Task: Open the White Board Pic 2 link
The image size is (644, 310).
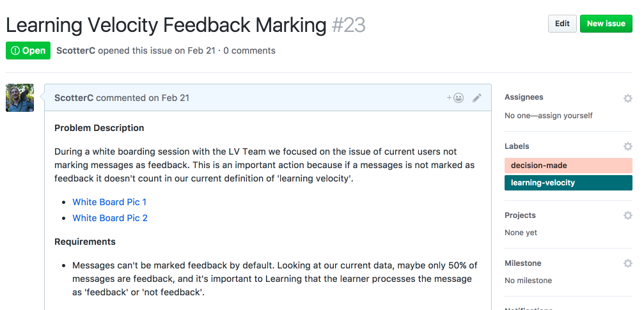Action: click(110, 218)
